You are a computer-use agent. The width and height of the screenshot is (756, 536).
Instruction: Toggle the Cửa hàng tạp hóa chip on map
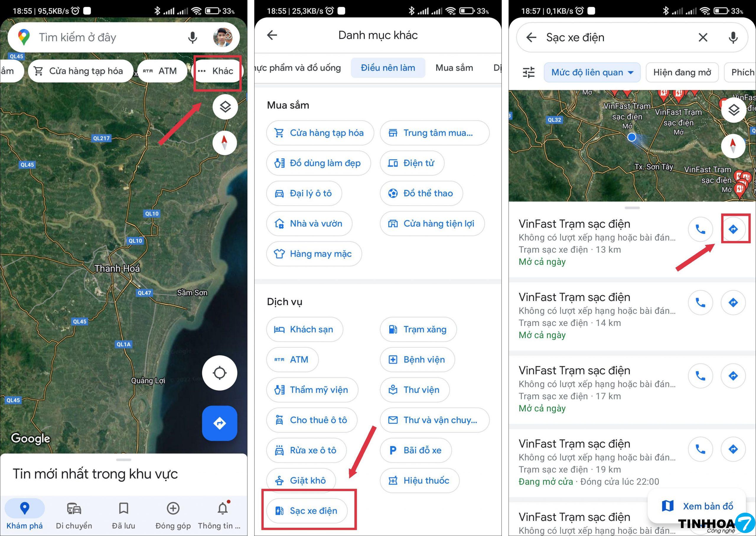[x=81, y=71]
